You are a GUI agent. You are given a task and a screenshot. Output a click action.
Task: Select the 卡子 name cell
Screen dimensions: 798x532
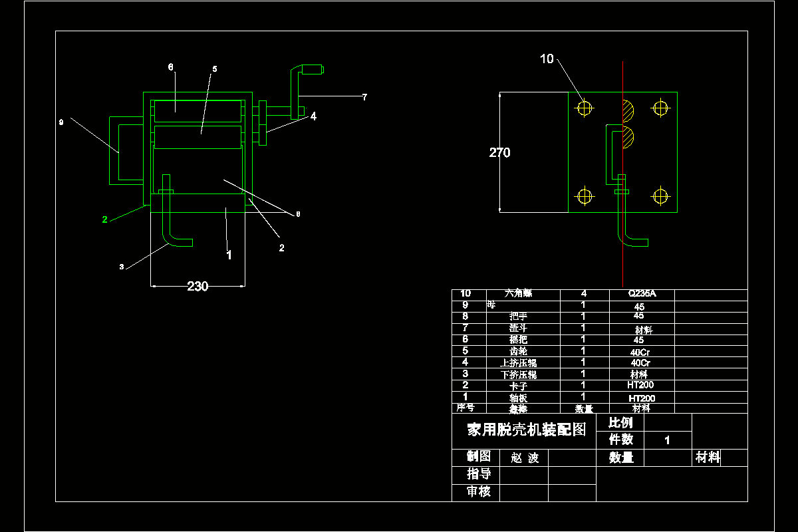click(518, 386)
